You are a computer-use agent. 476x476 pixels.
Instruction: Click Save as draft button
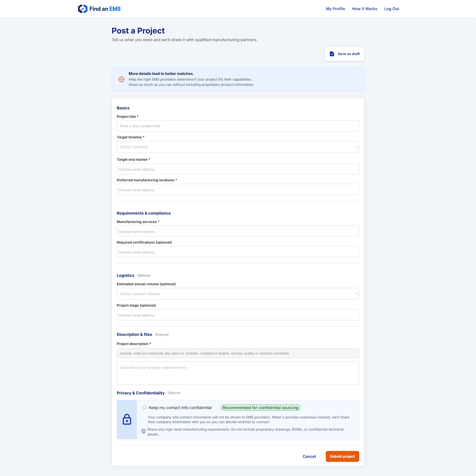tap(345, 54)
